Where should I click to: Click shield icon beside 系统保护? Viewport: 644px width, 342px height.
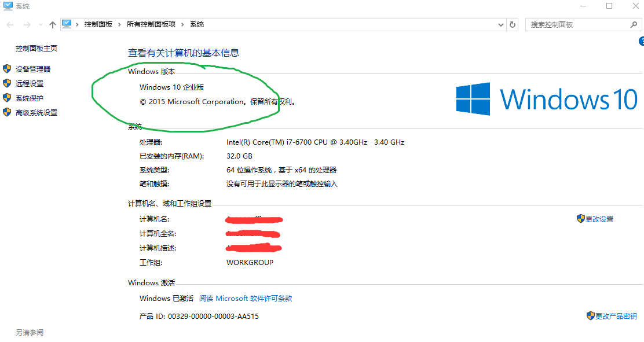[x=7, y=98]
